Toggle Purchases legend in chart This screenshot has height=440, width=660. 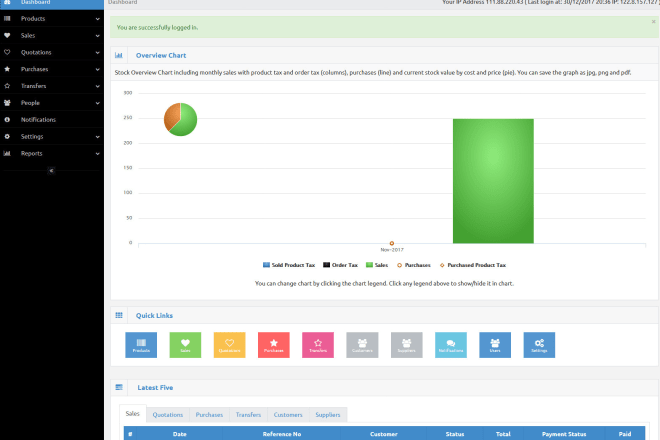click(414, 265)
